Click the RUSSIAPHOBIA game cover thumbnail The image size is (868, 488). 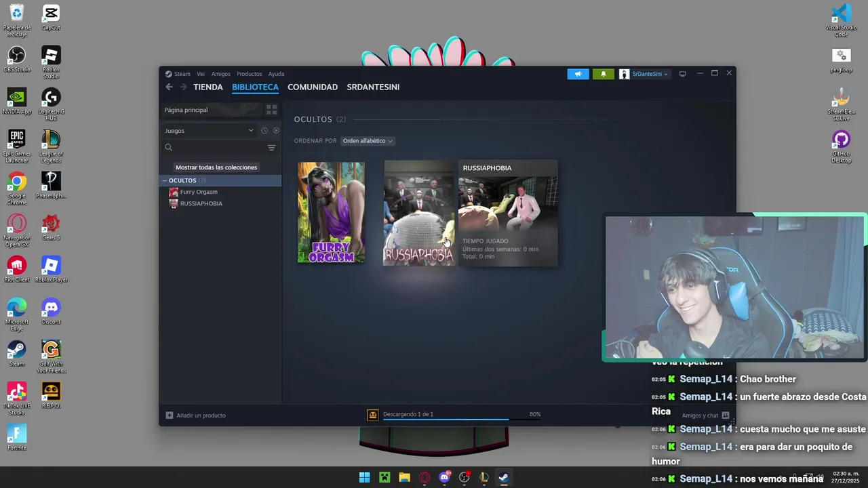click(419, 213)
